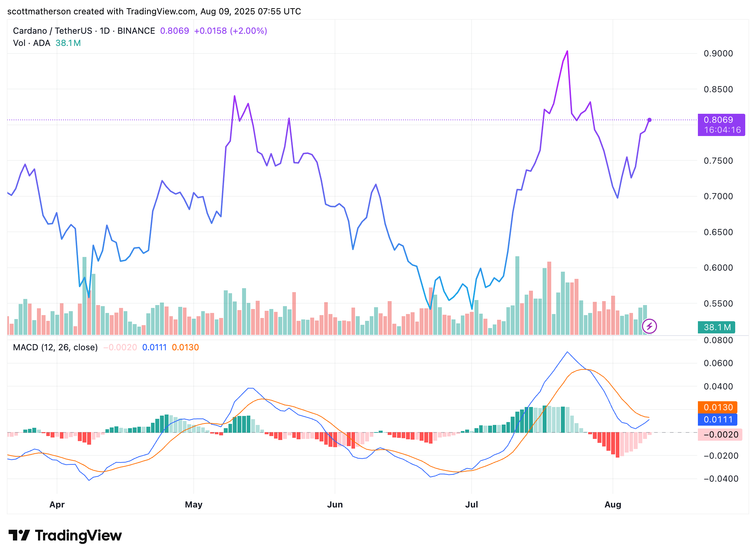Click the +0.0158 (+2.00%) change value
The width and height of the screenshot is (756, 557).
[x=231, y=31]
